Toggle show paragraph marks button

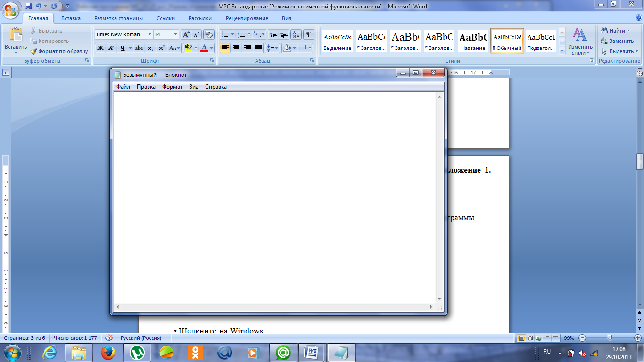tap(309, 34)
